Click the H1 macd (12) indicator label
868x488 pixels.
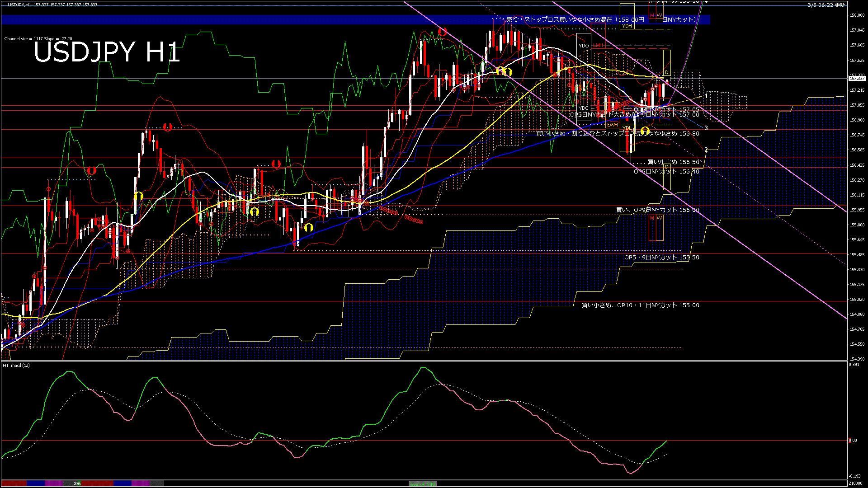(x=16, y=365)
